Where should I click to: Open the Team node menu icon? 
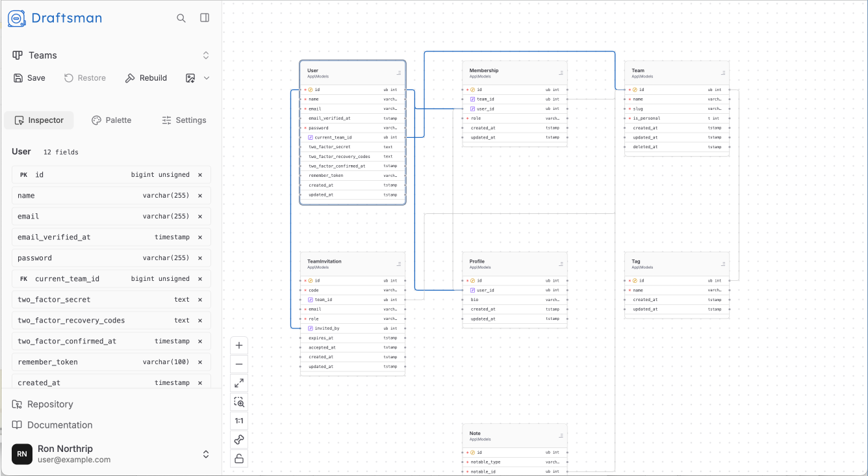[723, 73]
